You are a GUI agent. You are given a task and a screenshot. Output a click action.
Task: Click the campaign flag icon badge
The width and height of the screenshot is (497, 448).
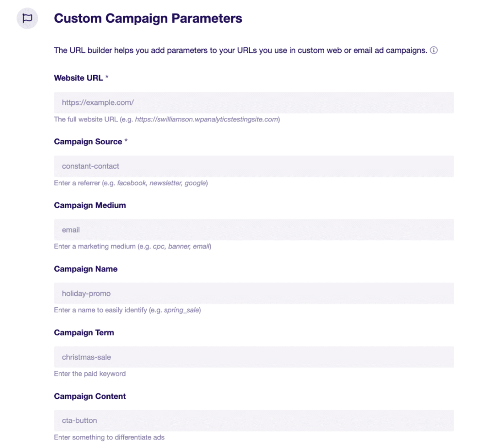(x=27, y=18)
